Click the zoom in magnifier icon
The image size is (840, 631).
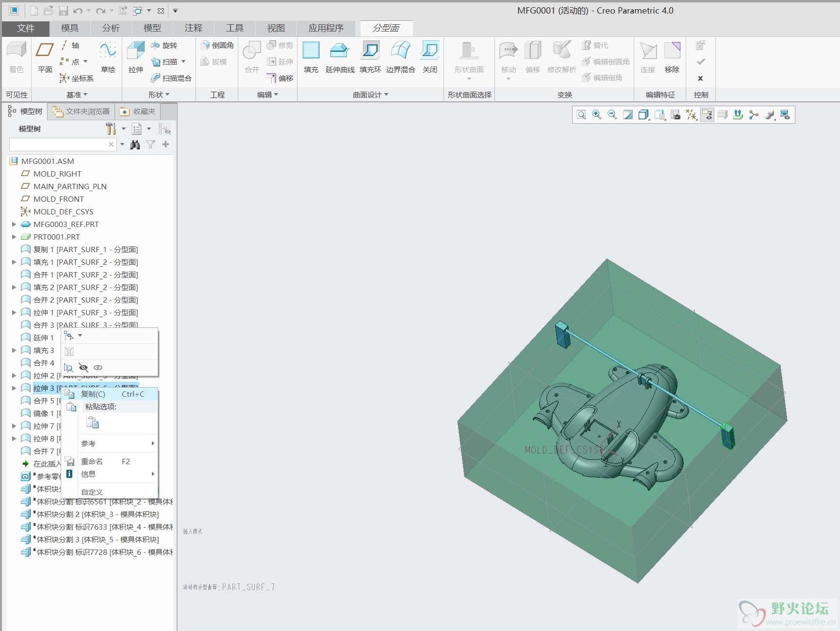[596, 115]
